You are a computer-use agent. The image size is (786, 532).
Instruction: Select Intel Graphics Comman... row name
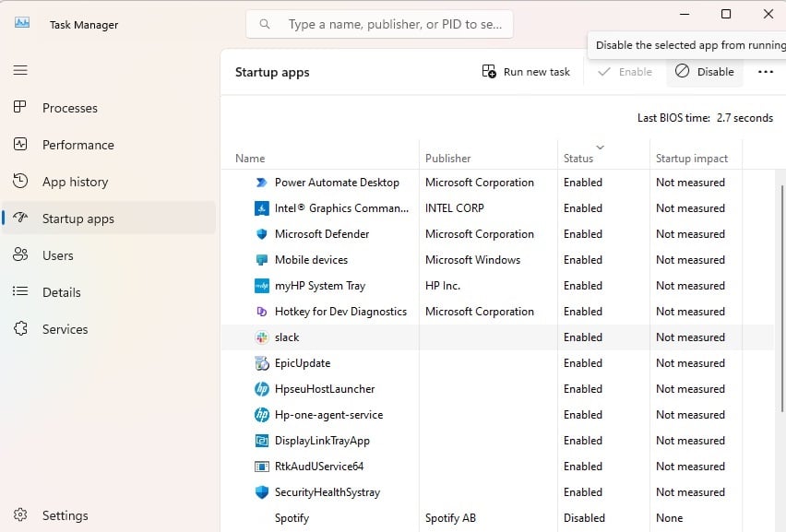pos(341,207)
